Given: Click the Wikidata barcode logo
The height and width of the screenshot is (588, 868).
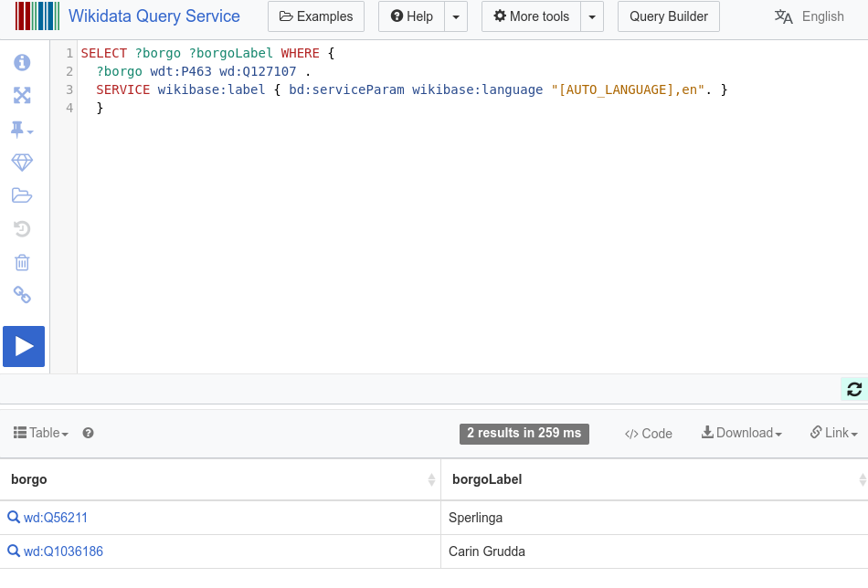Looking at the screenshot, I should pos(37,16).
